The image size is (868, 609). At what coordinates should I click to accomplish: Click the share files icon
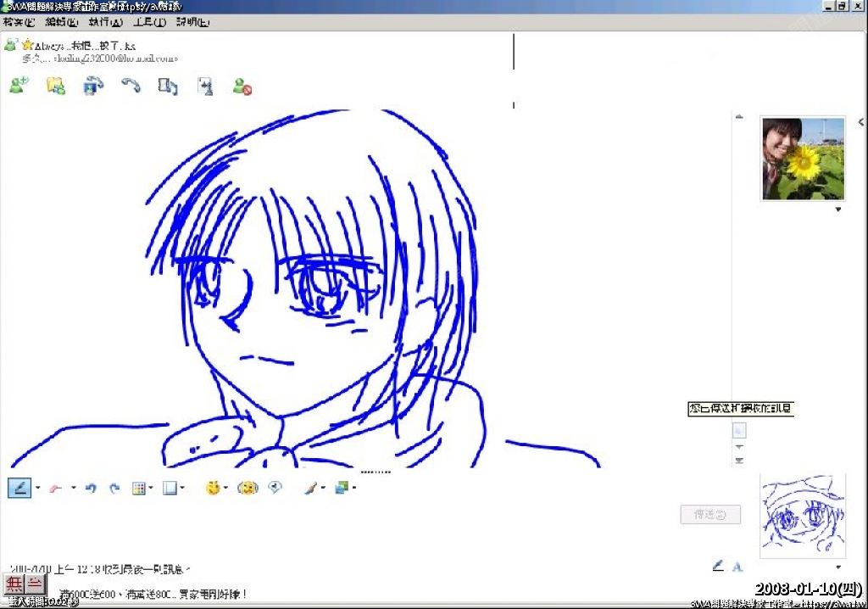click(x=56, y=85)
